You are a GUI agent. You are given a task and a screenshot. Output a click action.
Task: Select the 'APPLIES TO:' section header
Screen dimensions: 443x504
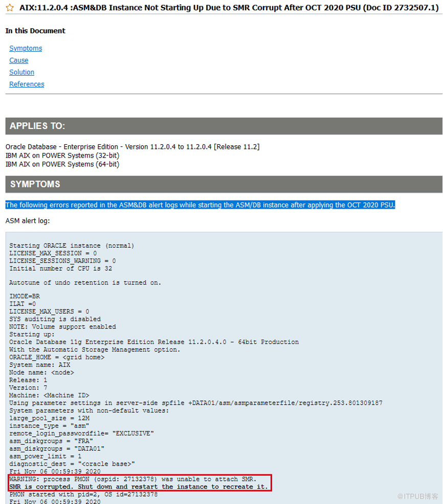pyautogui.click(x=224, y=126)
